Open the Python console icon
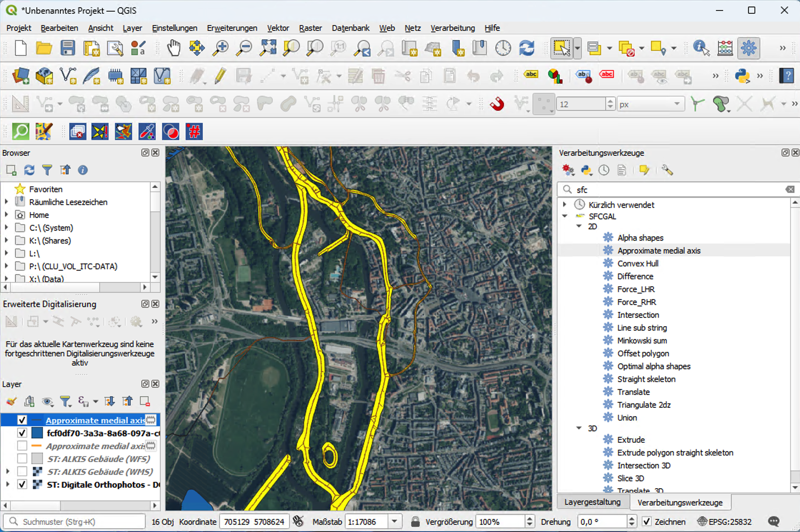This screenshot has height=532, width=800. tap(742, 76)
